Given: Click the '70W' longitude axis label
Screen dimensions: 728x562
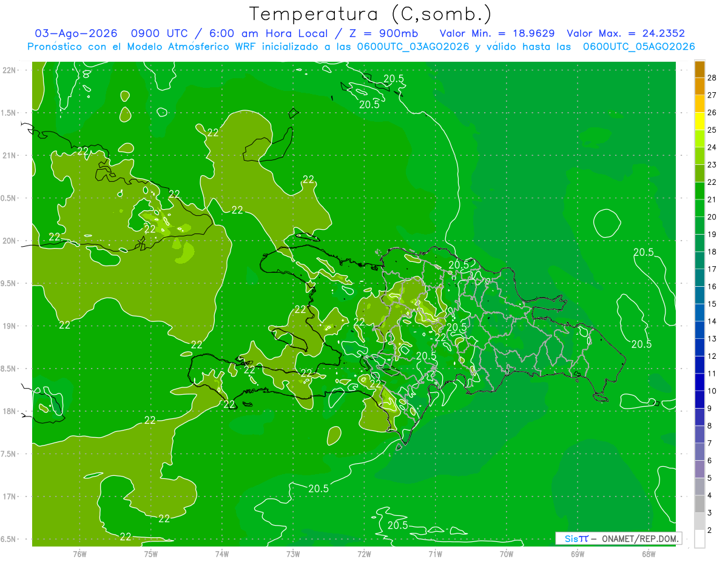Looking at the screenshot, I should [x=507, y=554].
